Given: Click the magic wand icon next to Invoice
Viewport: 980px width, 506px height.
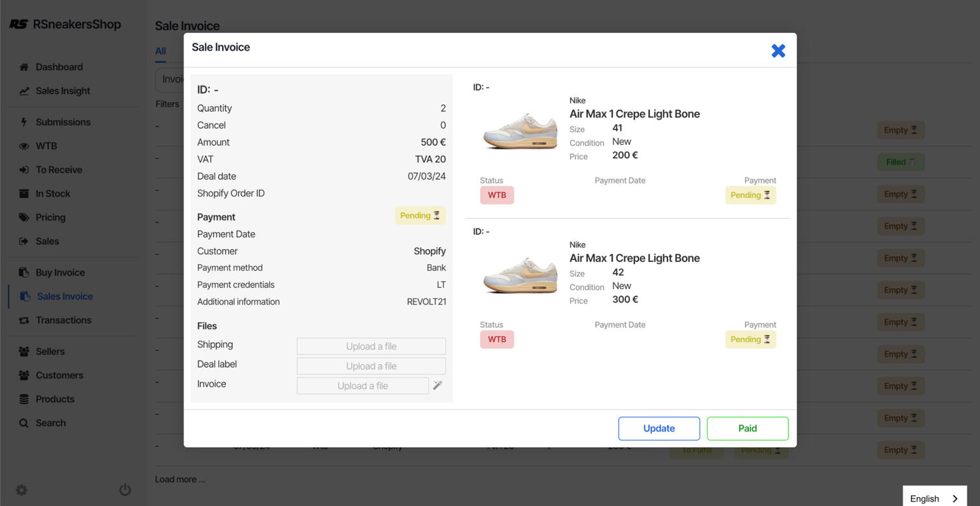Looking at the screenshot, I should pyautogui.click(x=437, y=386).
